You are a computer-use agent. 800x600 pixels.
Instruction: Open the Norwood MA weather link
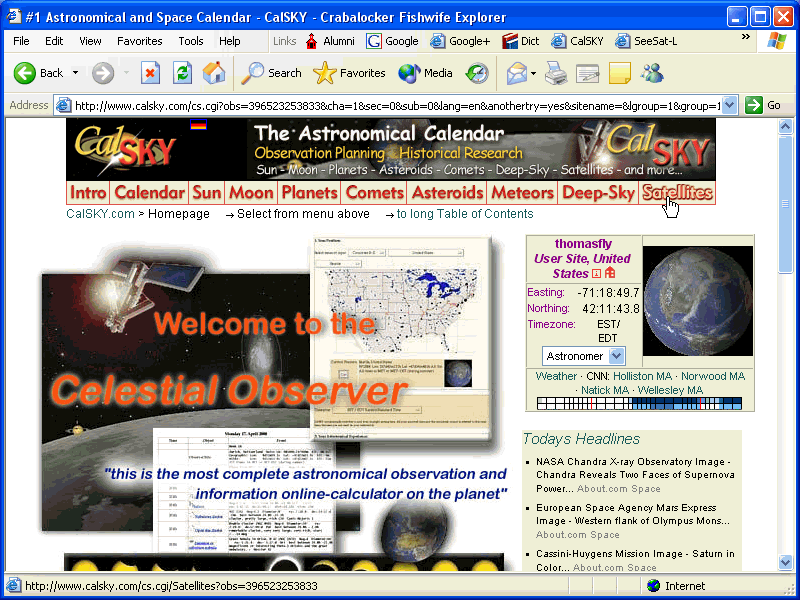point(713,377)
